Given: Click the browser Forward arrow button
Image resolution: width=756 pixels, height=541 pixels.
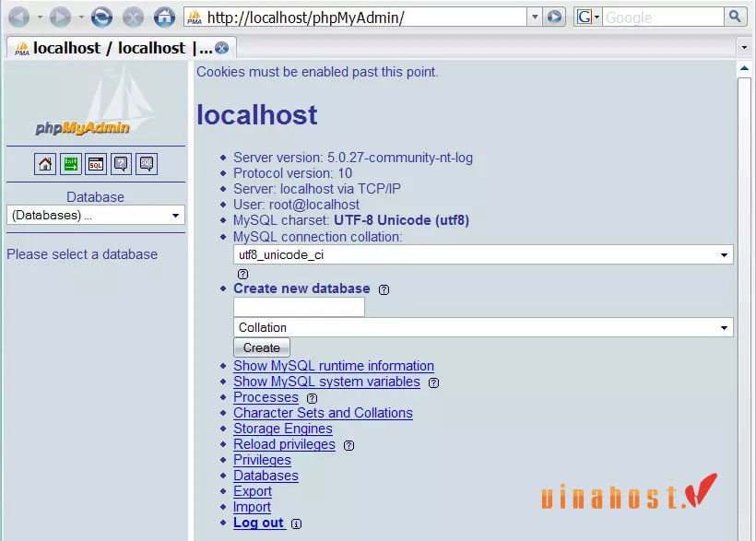Looking at the screenshot, I should (60, 18).
